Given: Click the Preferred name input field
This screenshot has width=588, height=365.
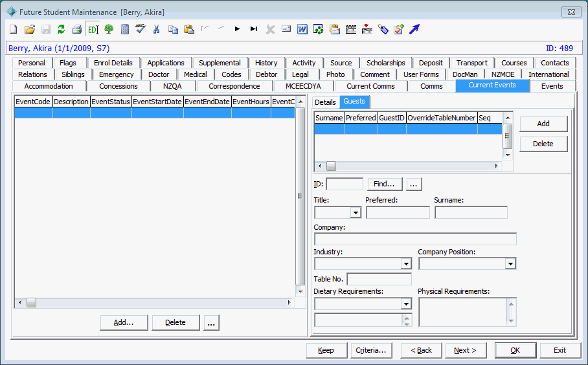Looking at the screenshot, I should tap(398, 212).
